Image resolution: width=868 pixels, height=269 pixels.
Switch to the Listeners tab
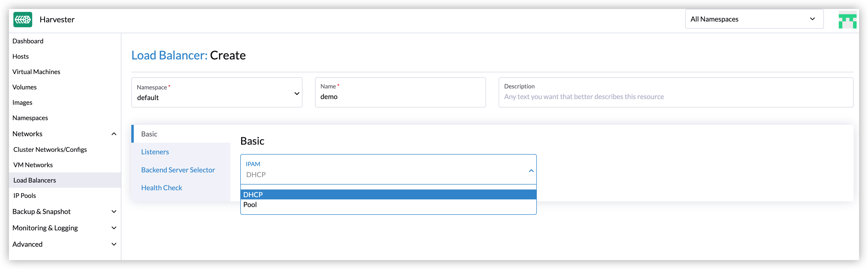click(155, 152)
